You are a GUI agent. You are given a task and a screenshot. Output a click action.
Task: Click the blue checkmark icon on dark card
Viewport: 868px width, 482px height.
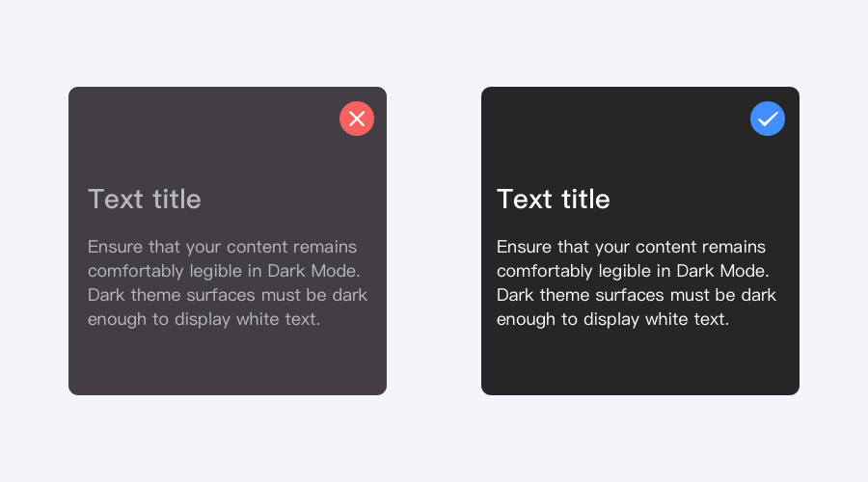click(x=768, y=119)
